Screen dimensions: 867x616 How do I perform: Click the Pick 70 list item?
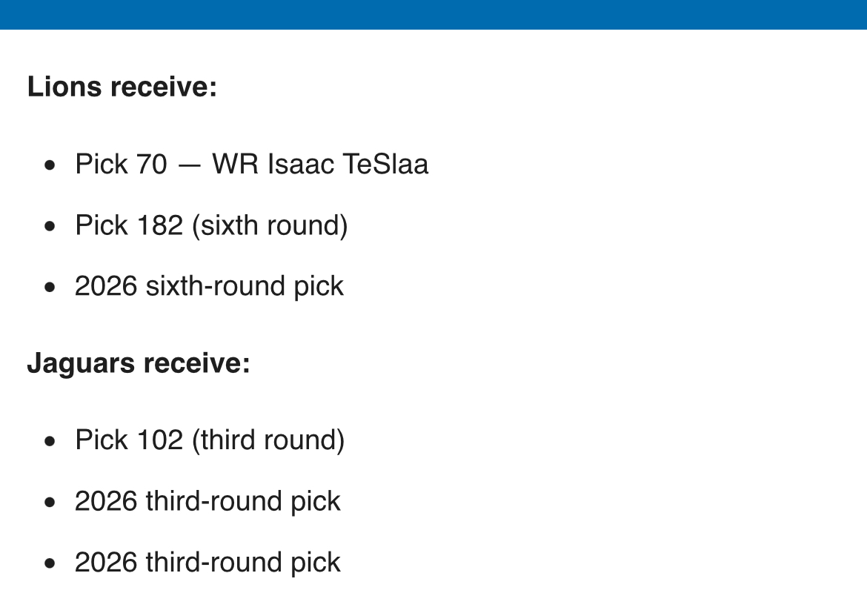(251, 164)
